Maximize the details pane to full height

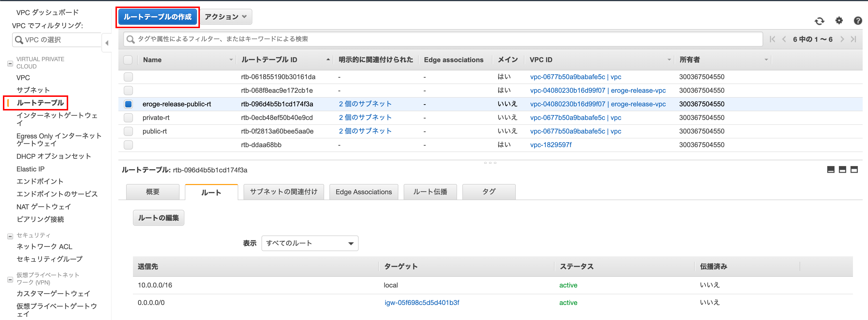pyautogui.click(x=854, y=170)
